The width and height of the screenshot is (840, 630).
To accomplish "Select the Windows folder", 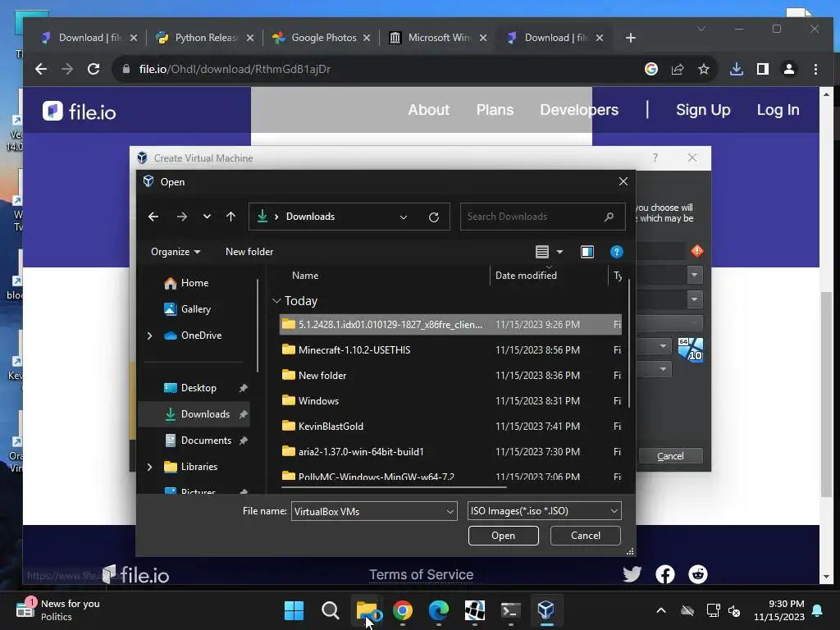I will click(450, 400).
